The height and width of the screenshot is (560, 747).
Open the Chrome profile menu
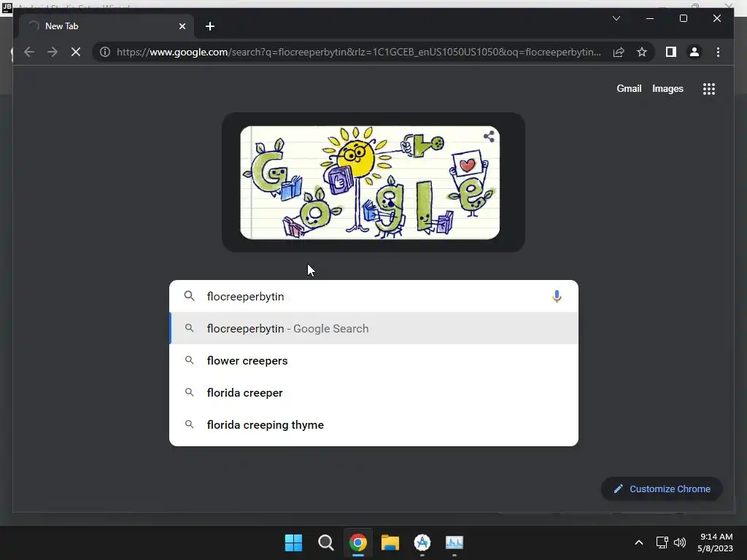click(x=694, y=52)
